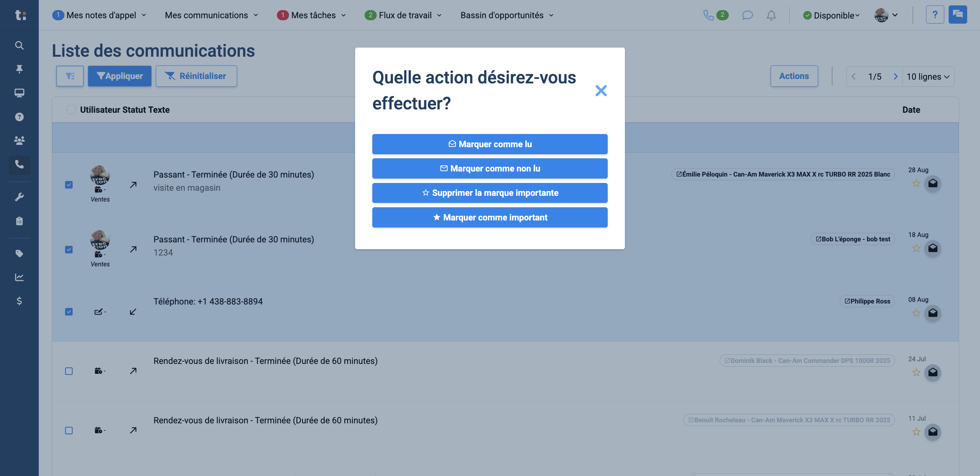Close the action dialog with X
Viewport: 980px width, 476px height.
tap(601, 90)
